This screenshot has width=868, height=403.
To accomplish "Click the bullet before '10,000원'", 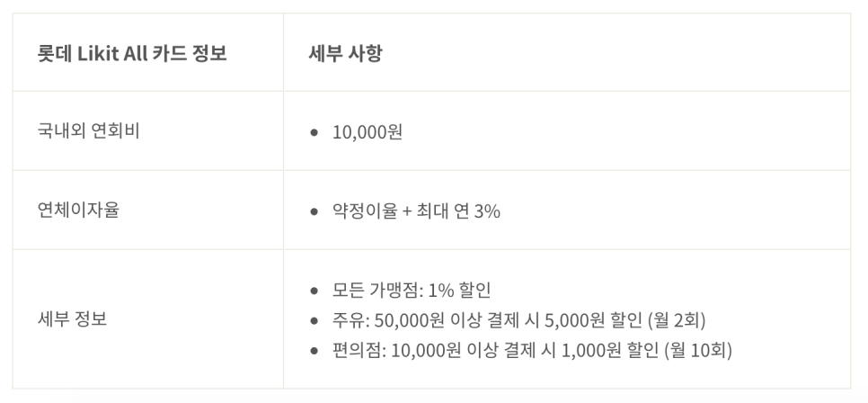I will coord(314,132).
